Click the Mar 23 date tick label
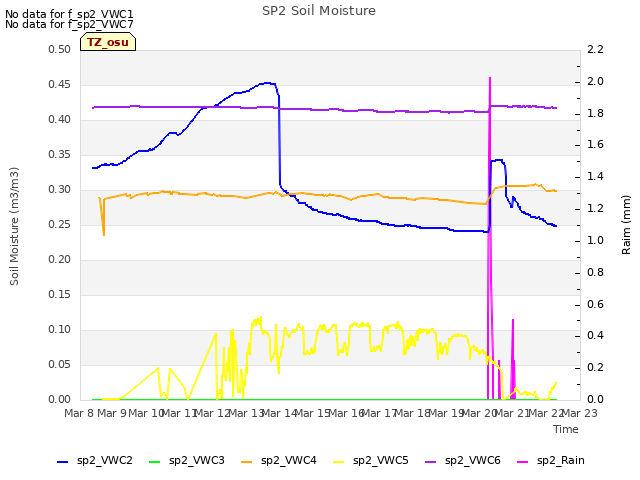The image size is (640, 480). click(580, 413)
